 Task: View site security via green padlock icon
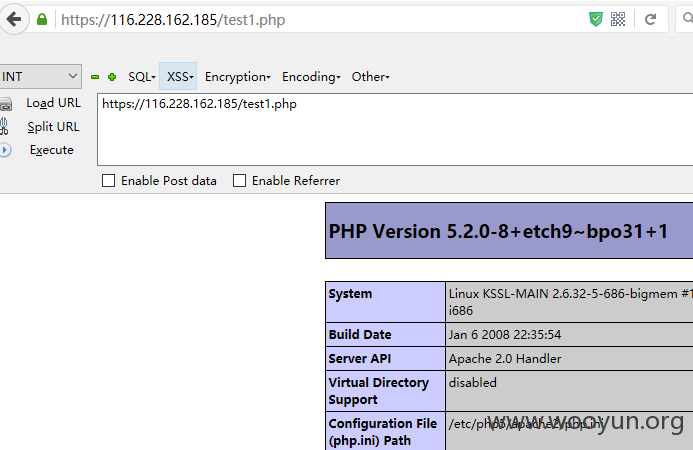tap(42, 19)
